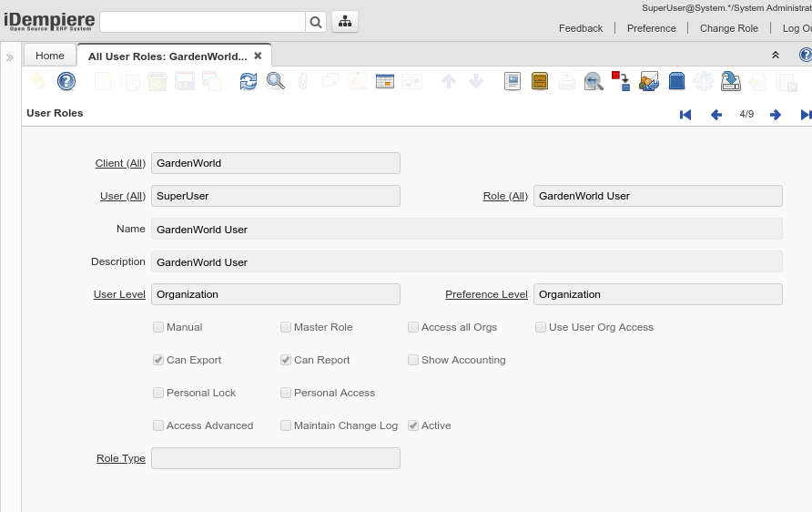
Task: Collapse the header with the double-arrow
Action: [x=776, y=56]
